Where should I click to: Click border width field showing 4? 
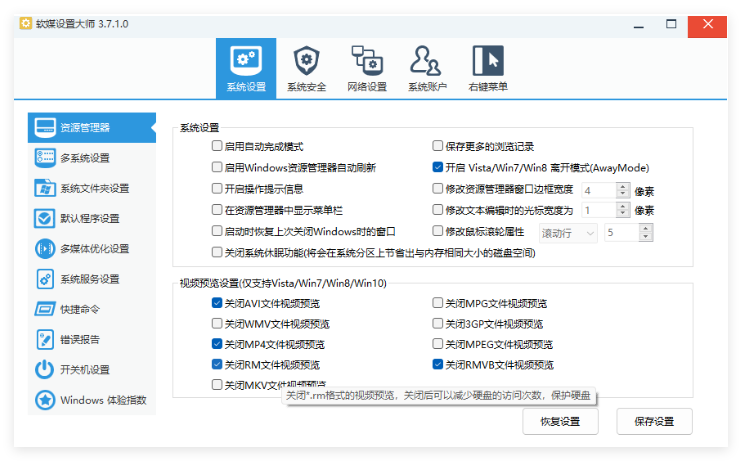tap(599, 190)
